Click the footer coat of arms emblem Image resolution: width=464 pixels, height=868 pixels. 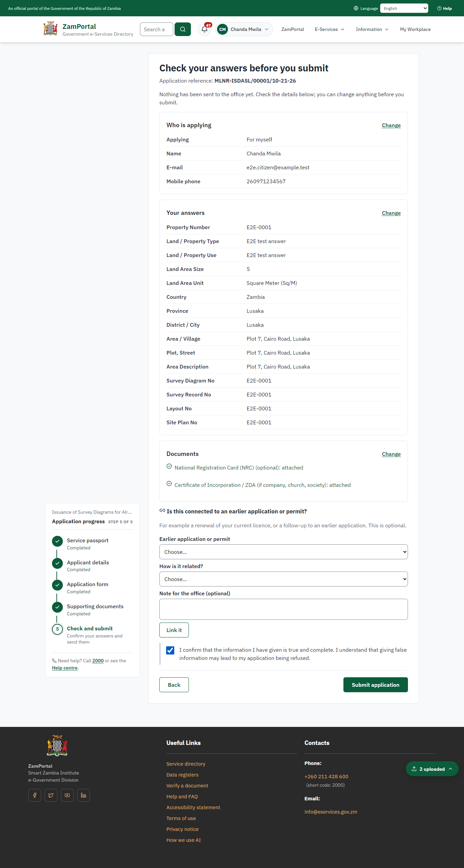[x=57, y=746]
